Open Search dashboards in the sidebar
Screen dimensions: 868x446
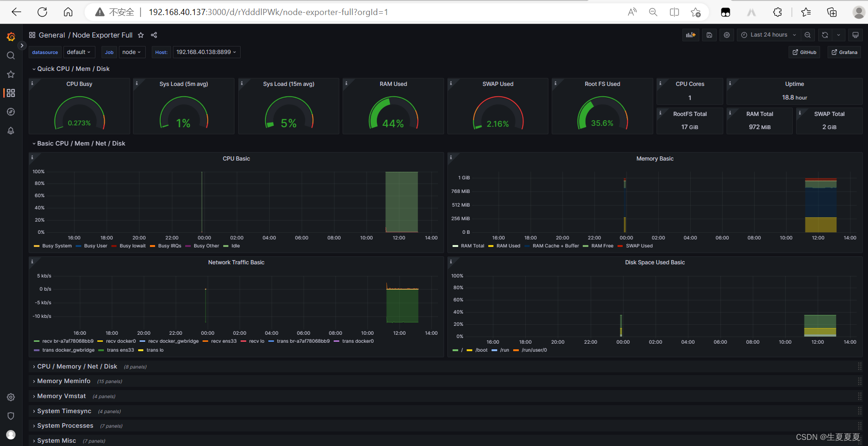point(10,55)
